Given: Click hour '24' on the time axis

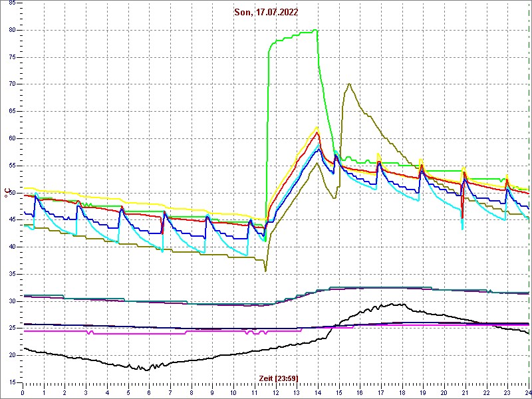Looking at the screenshot, I should [528, 393].
